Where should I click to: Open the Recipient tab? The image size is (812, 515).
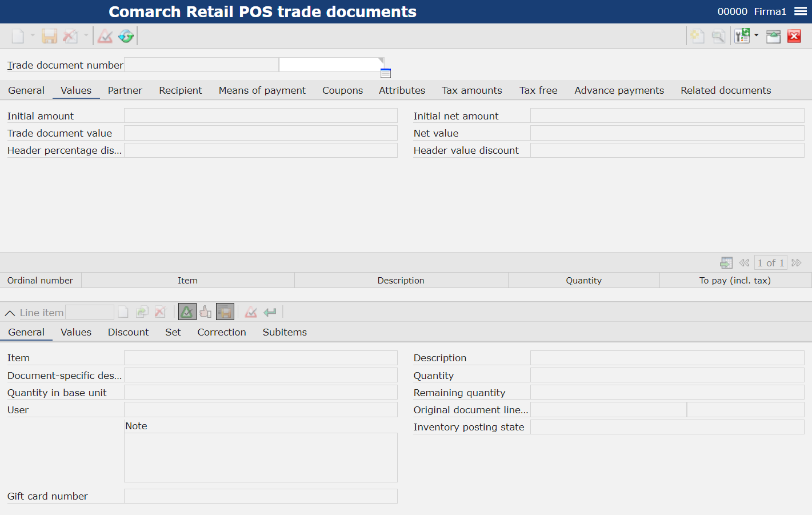click(x=181, y=90)
